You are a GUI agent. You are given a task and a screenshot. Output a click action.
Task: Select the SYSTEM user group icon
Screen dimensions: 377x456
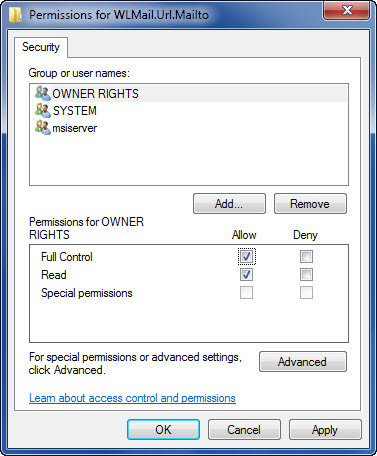pyautogui.click(x=43, y=110)
